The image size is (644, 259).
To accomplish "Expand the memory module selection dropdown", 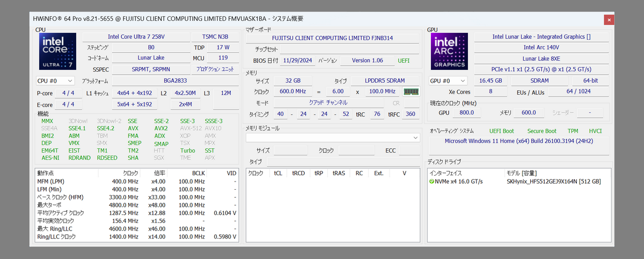I will (415, 138).
